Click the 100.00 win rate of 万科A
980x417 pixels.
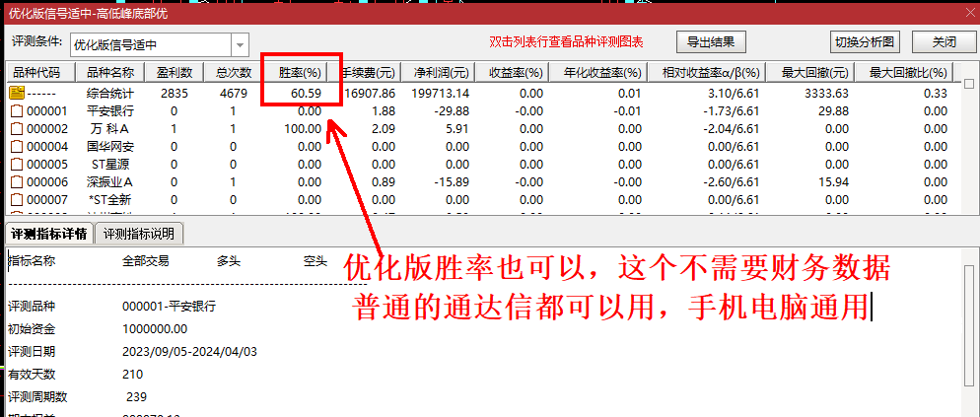pyautogui.click(x=303, y=129)
